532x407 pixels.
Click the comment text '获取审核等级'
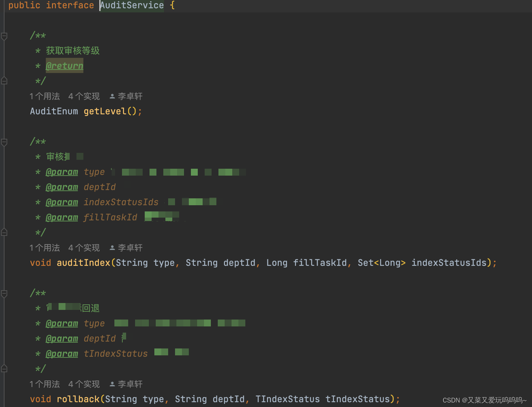pos(73,51)
